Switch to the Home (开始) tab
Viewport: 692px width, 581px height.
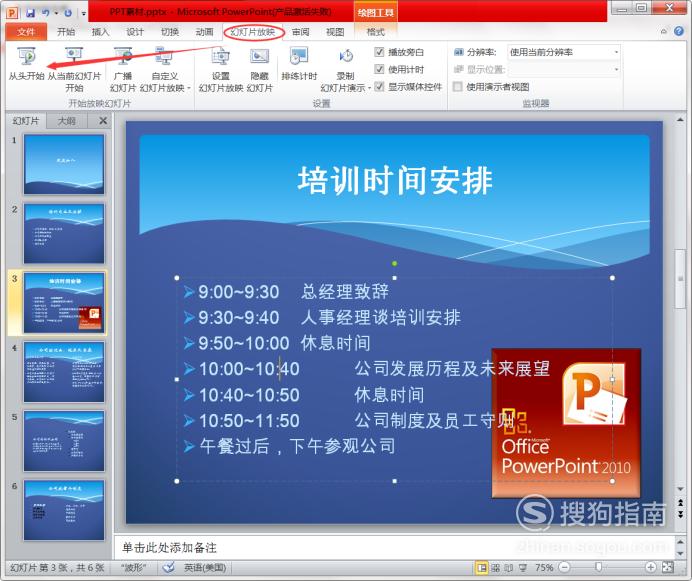[66, 32]
